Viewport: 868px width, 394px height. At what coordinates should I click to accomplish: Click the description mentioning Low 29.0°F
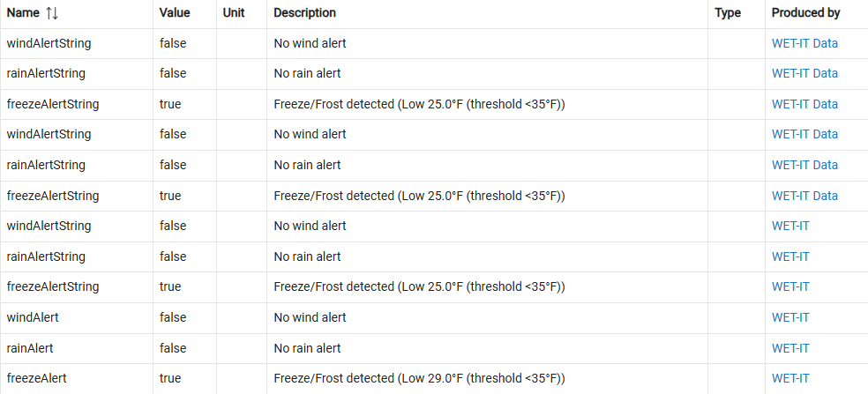pos(419,378)
